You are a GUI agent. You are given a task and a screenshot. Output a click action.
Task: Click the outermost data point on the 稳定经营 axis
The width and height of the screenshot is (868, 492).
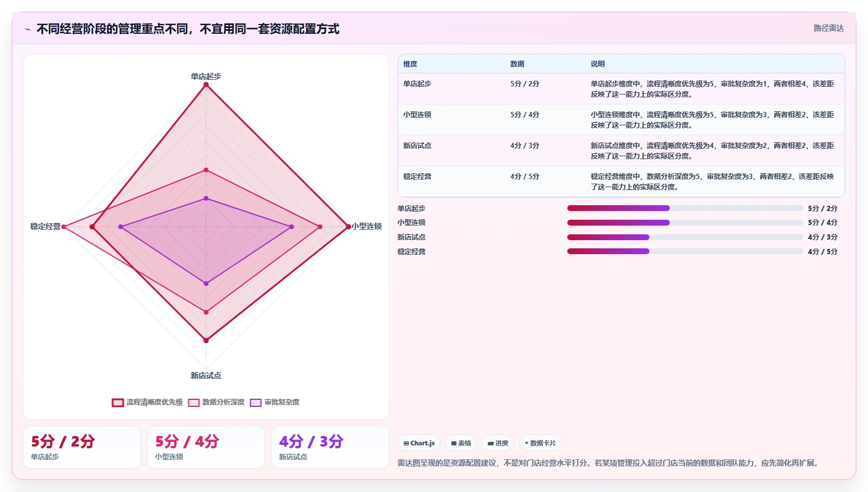click(x=64, y=227)
